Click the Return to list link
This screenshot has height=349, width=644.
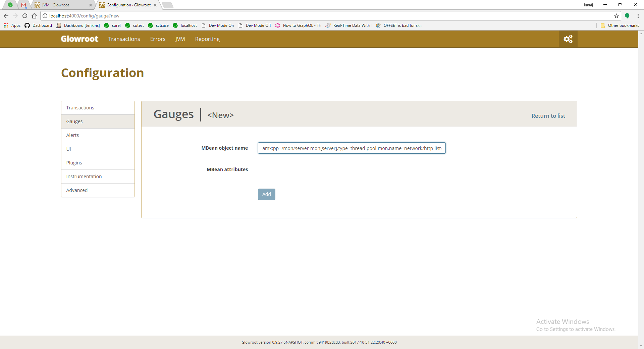(548, 115)
